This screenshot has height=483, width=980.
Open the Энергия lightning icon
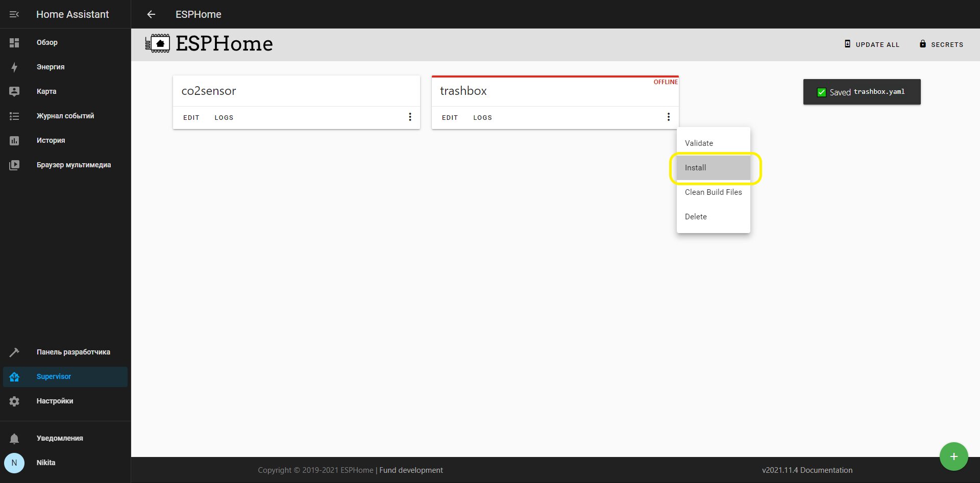point(14,67)
